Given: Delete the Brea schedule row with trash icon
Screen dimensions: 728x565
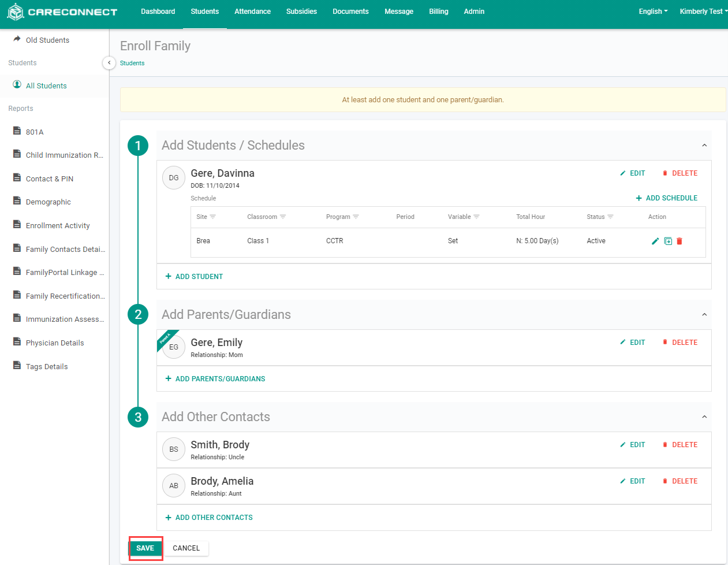Looking at the screenshot, I should pyautogui.click(x=680, y=241).
